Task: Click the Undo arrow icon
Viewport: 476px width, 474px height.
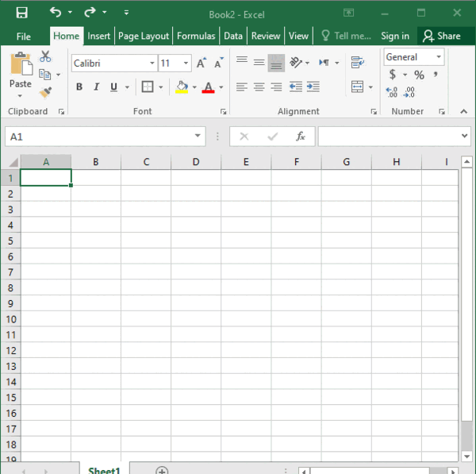Action: coord(56,12)
